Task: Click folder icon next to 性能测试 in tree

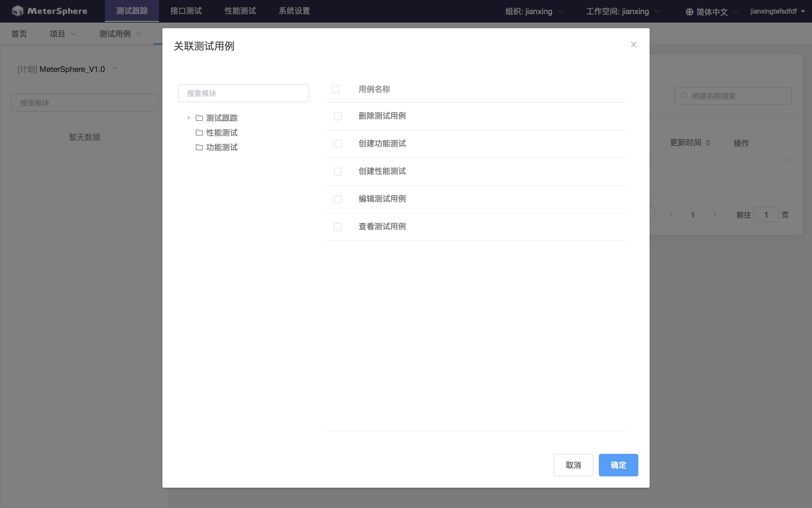Action: point(199,133)
